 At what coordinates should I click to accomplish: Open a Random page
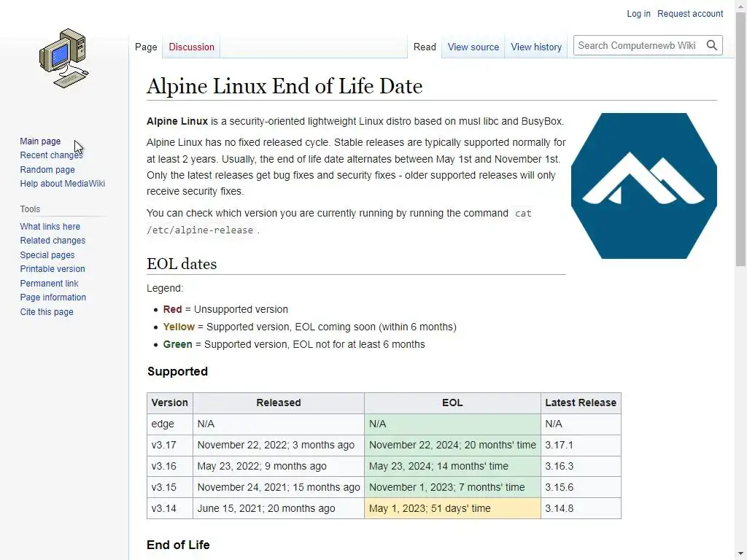pos(47,169)
